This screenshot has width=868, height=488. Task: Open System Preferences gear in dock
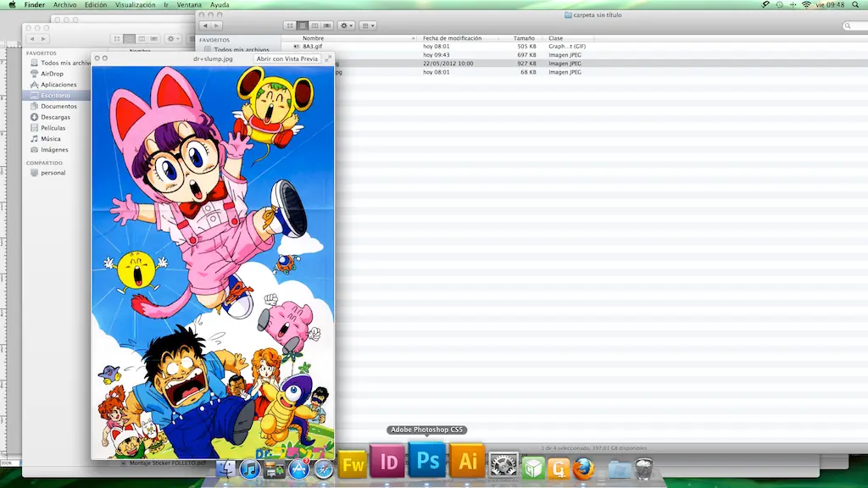point(503,465)
